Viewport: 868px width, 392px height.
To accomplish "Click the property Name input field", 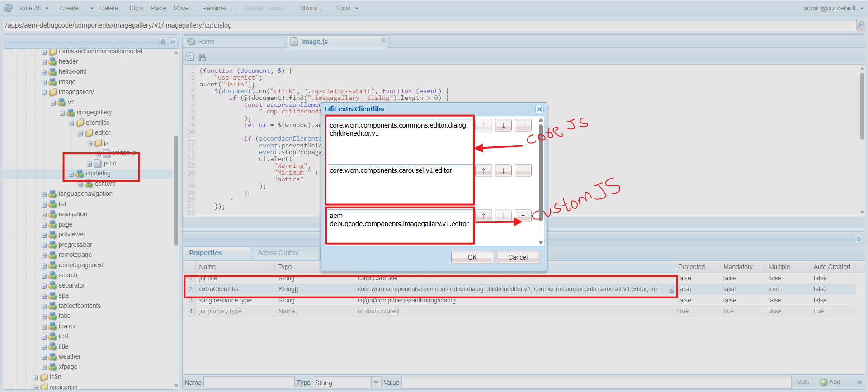I will tap(249, 383).
